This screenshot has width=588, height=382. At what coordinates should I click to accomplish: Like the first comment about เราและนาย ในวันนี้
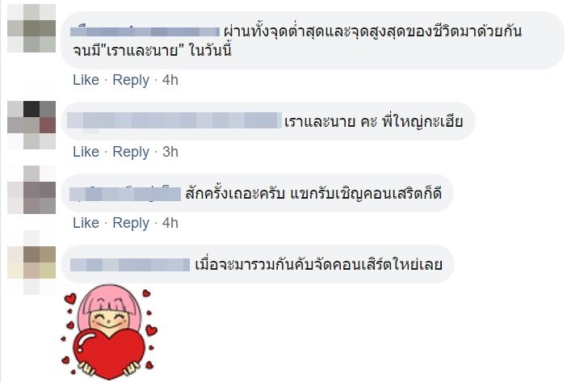coord(86,80)
